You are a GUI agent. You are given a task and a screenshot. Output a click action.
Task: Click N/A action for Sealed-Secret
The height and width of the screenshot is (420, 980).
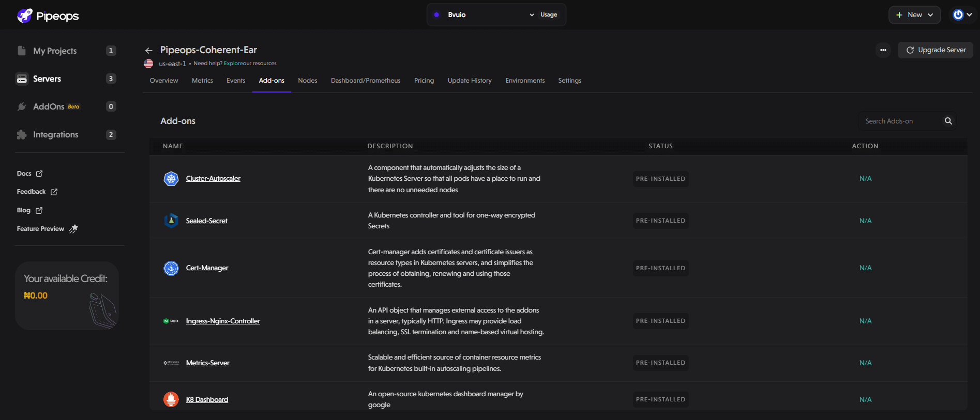click(x=865, y=221)
